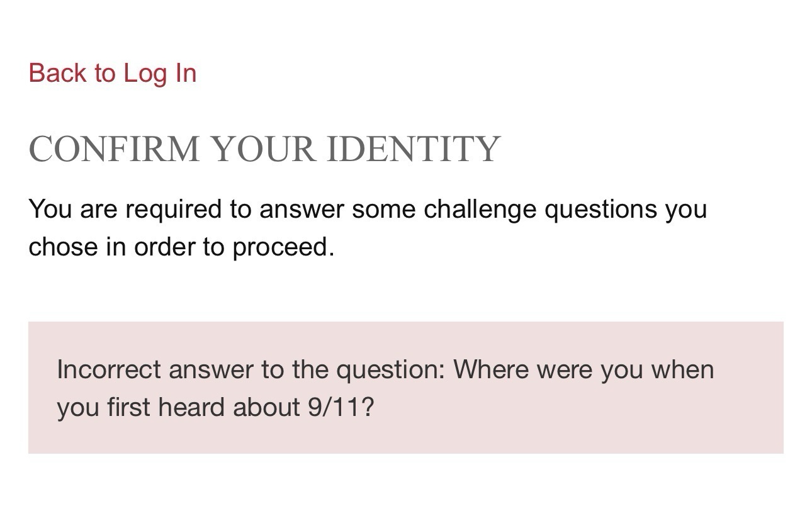Click the 'you first heard about 9/11?' line

(x=215, y=407)
